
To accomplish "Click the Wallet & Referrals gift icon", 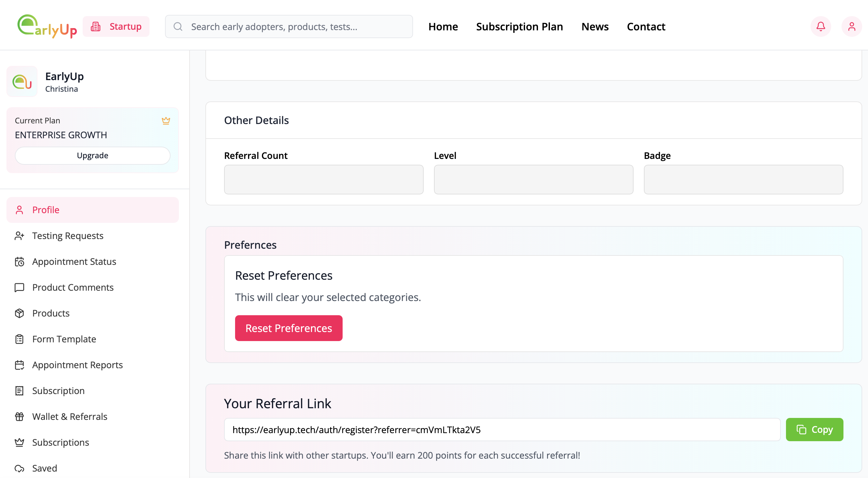I will 19,417.
